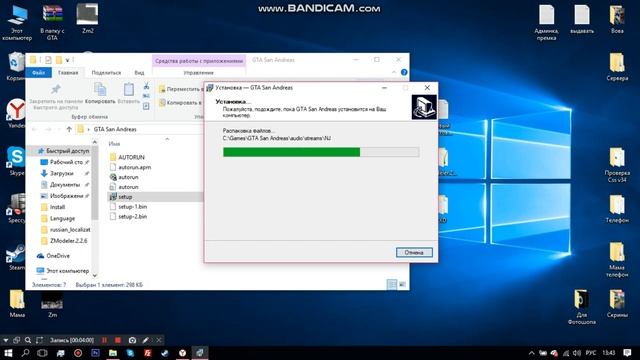
Task: Select Быстрый доступ in navigation pane
Action: (x=64, y=151)
